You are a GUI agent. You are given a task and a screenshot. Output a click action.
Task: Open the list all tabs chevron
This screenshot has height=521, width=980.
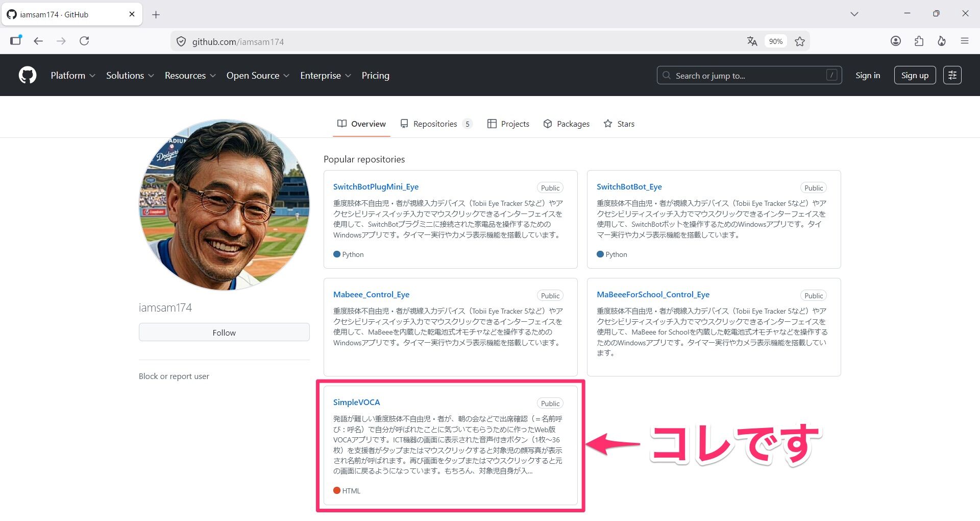854,14
